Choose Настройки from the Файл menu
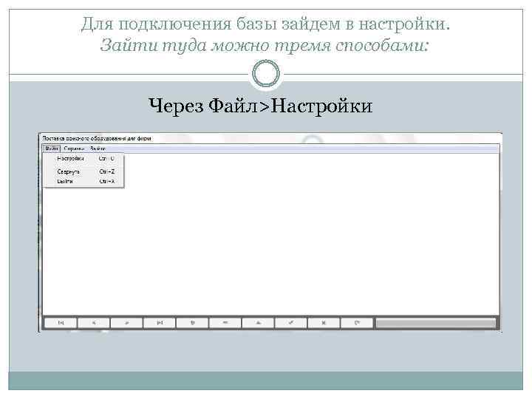532x399 pixels. [x=84, y=158]
